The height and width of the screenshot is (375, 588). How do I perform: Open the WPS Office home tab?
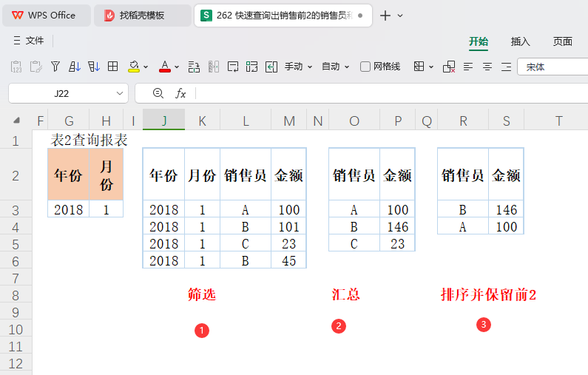pyautogui.click(x=47, y=16)
